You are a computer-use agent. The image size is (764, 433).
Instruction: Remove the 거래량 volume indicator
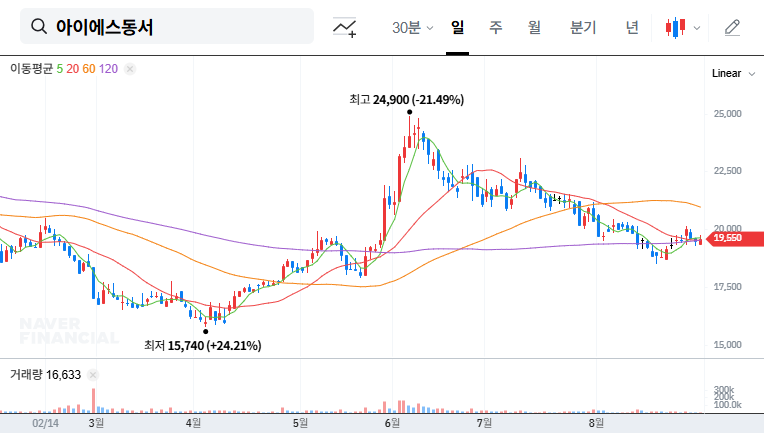click(x=93, y=375)
